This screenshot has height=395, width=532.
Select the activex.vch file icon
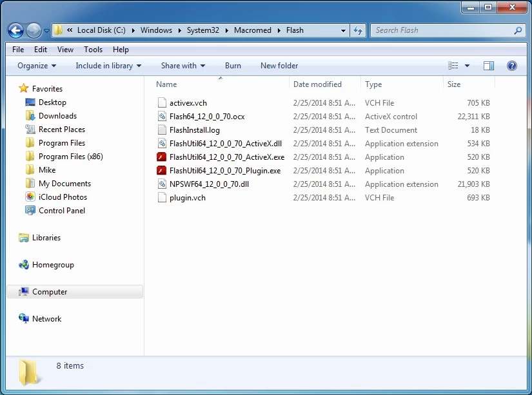[x=162, y=102]
